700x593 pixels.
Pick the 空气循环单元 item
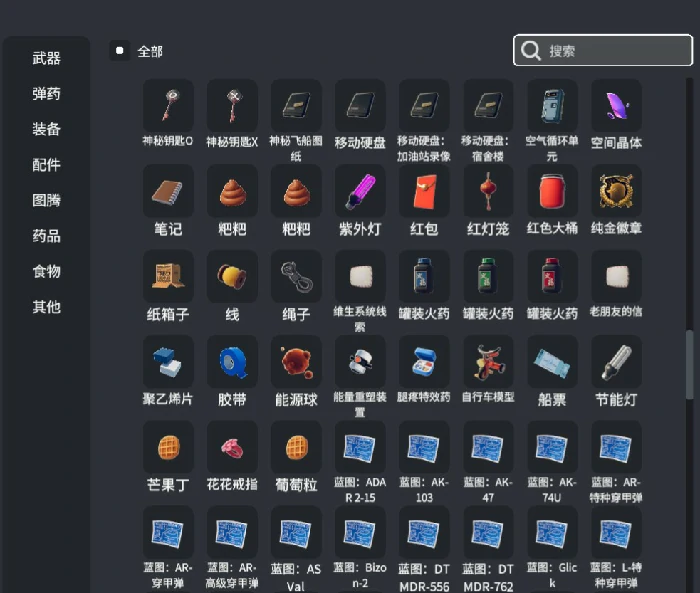point(552,106)
